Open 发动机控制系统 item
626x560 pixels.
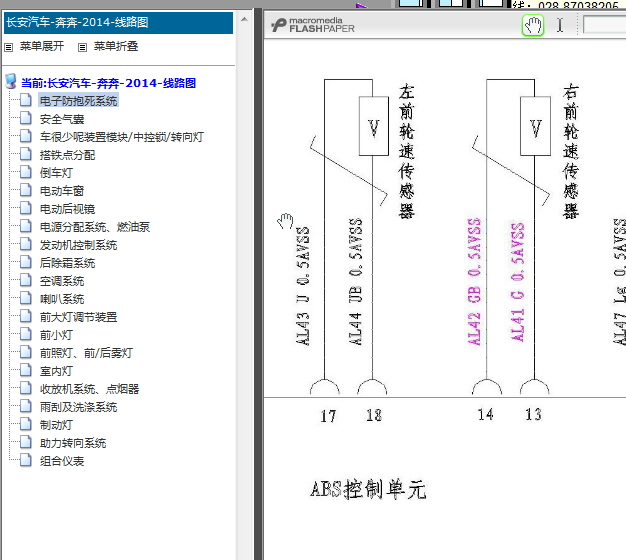coord(78,245)
